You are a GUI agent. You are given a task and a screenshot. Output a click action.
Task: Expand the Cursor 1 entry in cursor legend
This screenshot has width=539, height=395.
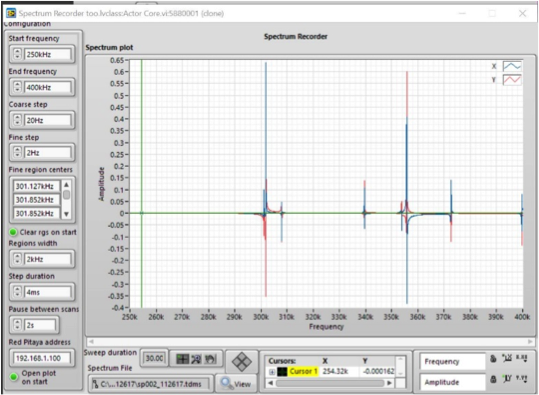pos(272,372)
